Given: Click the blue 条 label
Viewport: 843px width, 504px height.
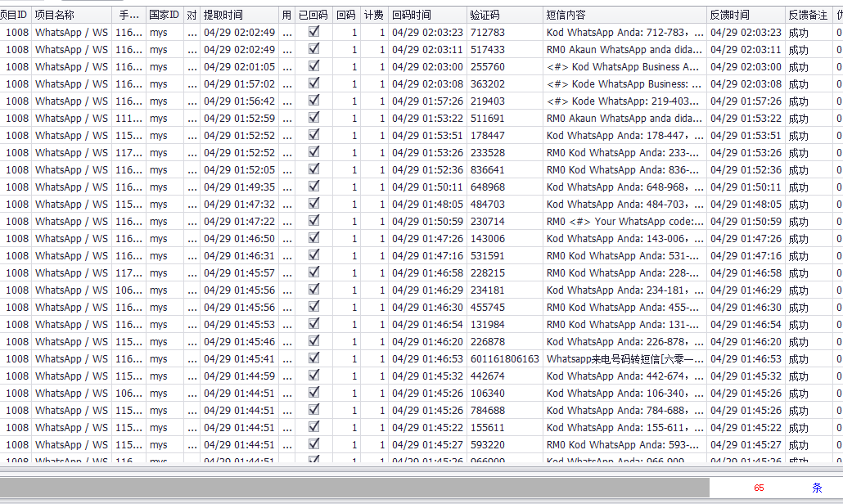Looking at the screenshot, I should 817,488.
